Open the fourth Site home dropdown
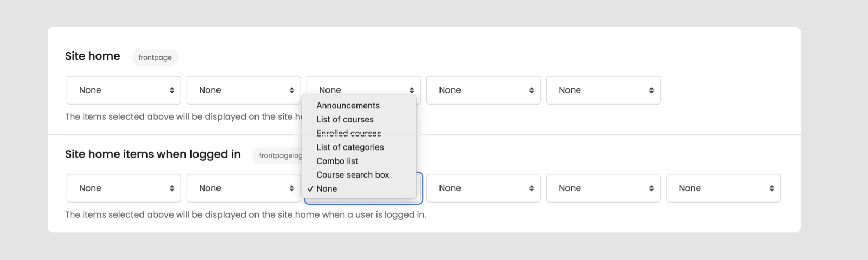Image resolution: width=868 pixels, height=260 pixels. click(483, 90)
